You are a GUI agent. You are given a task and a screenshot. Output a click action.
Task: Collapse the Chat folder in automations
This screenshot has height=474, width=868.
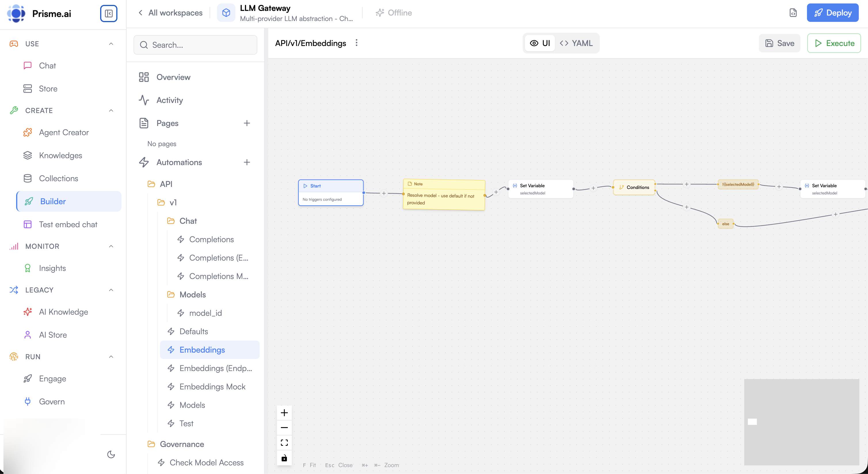[182, 221]
